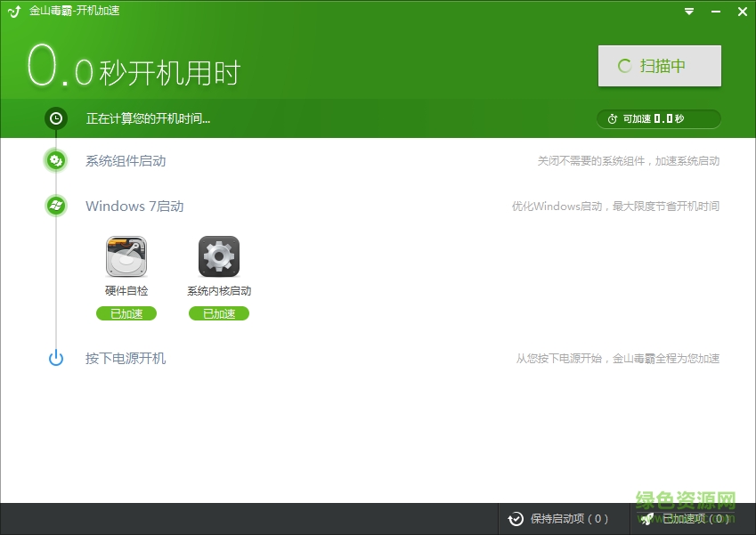Select the 系统组件启动 gear icon

pos(56,160)
